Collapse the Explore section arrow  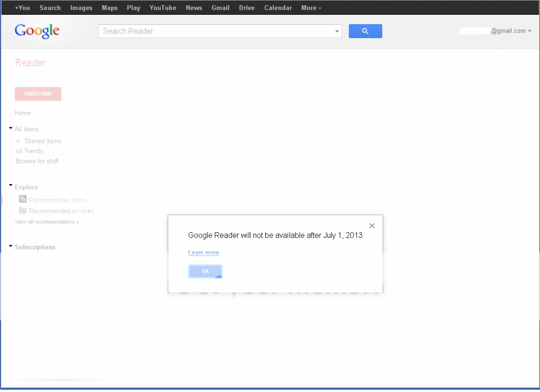tap(11, 186)
